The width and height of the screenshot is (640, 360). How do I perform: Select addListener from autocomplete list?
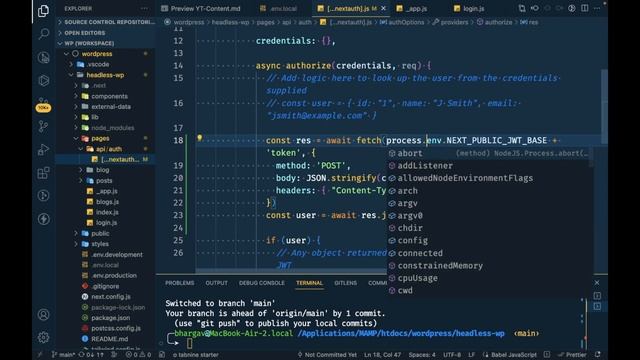click(x=490, y=166)
